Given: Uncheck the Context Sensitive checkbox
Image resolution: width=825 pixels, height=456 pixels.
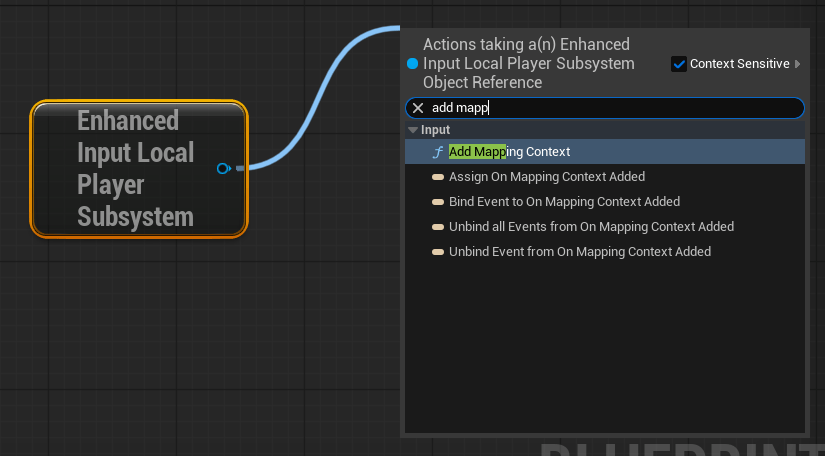Looking at the screenshot, I should point(680,64).
